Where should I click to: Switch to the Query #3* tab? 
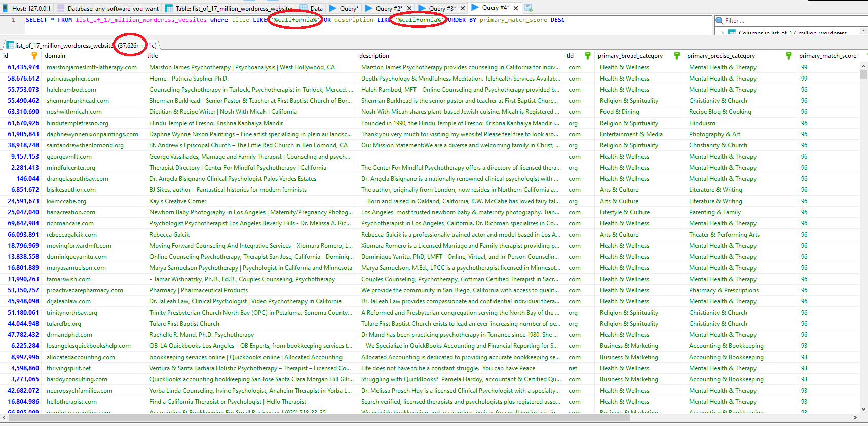coord(437,8)
